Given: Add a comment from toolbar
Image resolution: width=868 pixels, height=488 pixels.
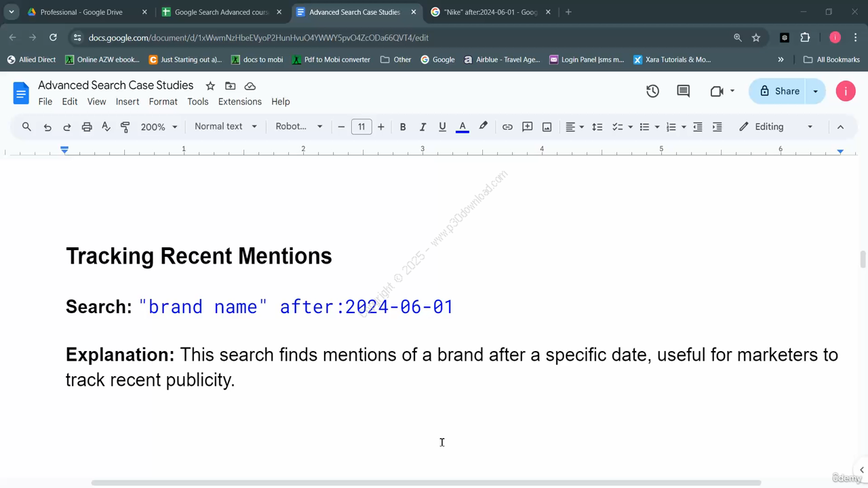Looking at the screenshot, I should [527, 127].
